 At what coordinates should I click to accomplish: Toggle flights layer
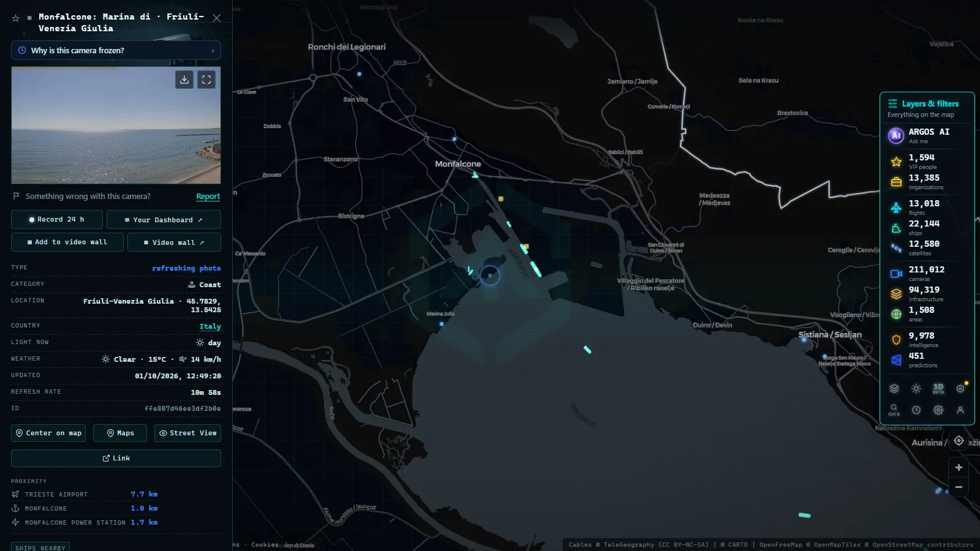927,208
